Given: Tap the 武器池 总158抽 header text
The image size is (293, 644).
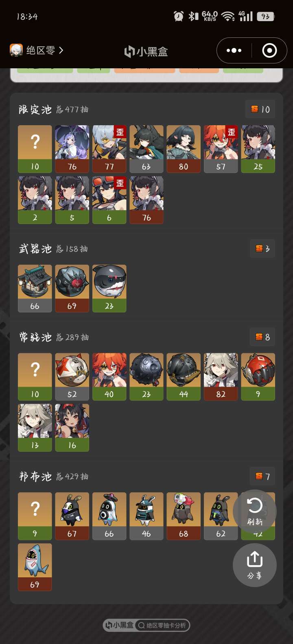Looking at the screenshot, I should [x=53, y=249].
